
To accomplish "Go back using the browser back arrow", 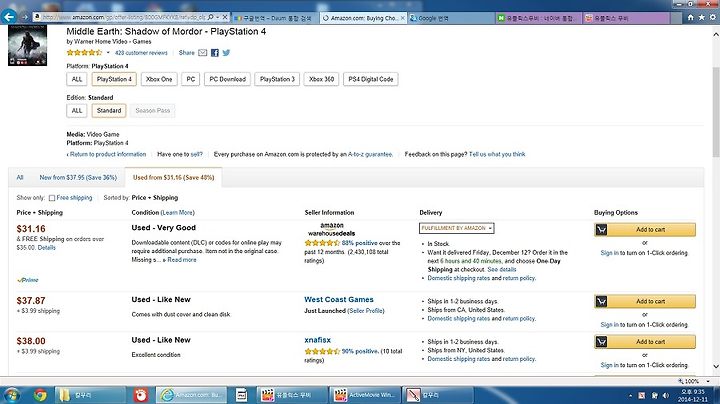I will [x=9, y=17].
